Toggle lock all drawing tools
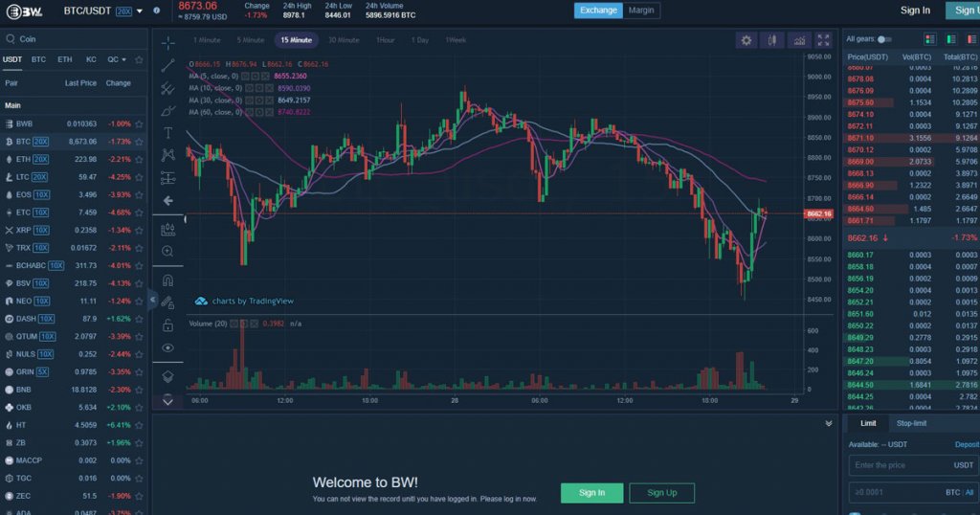The height and width of the screenshot is (515, 980). 167,325
